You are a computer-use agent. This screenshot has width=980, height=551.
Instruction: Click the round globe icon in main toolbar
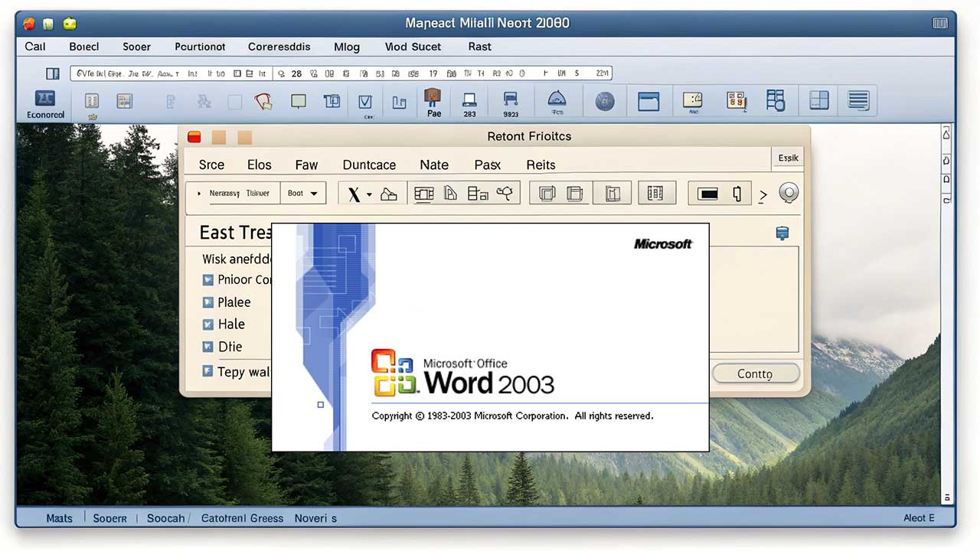[x=605, y=101]
